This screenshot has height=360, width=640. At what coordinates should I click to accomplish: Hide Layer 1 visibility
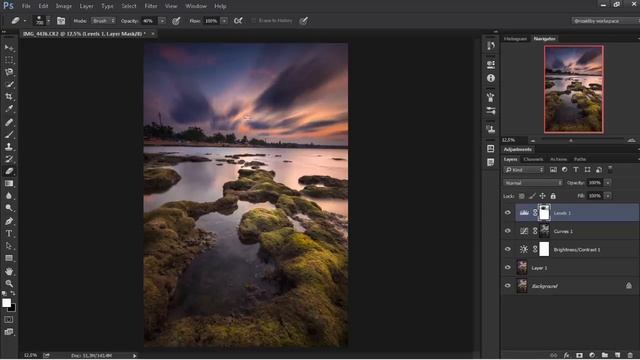(508, 268)
